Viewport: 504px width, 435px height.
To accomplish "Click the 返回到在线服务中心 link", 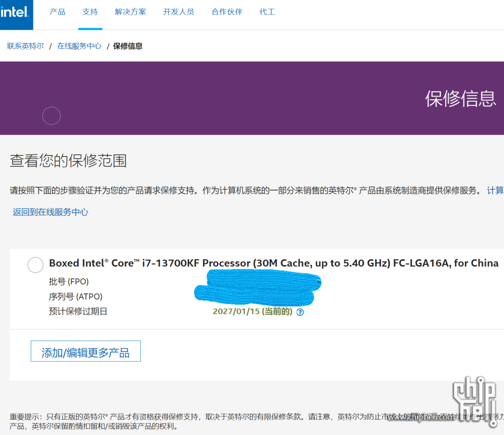I will click(x=50, y=212).
